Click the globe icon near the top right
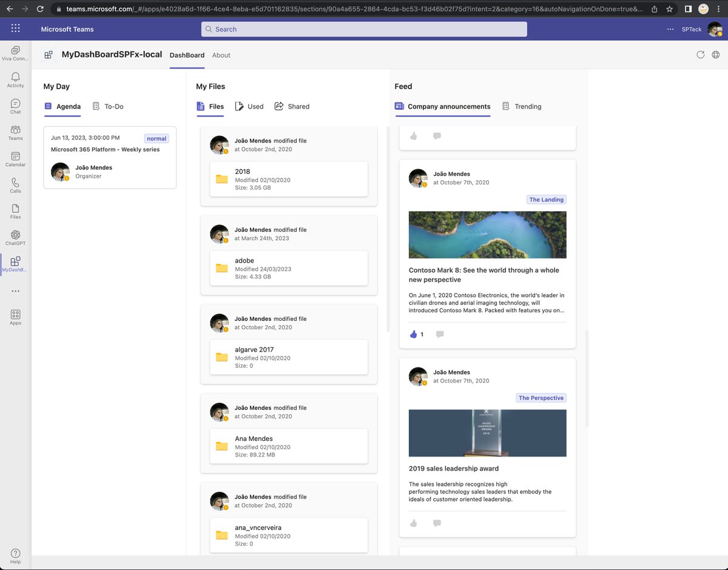 (x=716, y=55)
